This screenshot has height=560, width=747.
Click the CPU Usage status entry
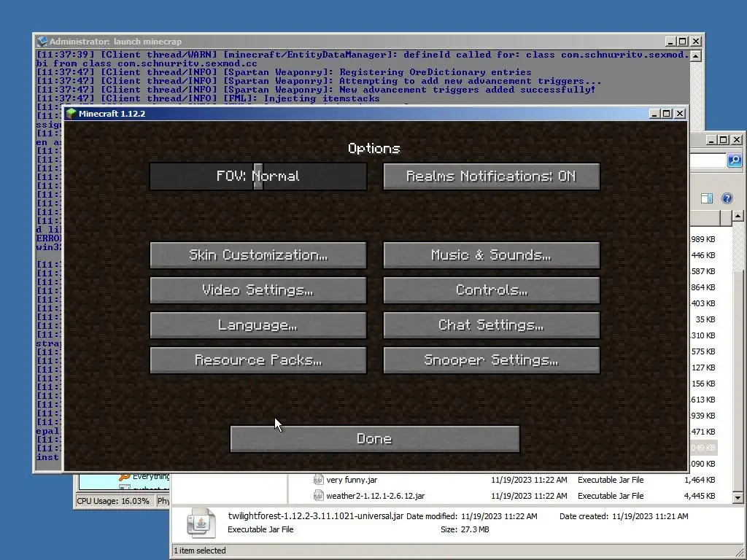point(113,501)
